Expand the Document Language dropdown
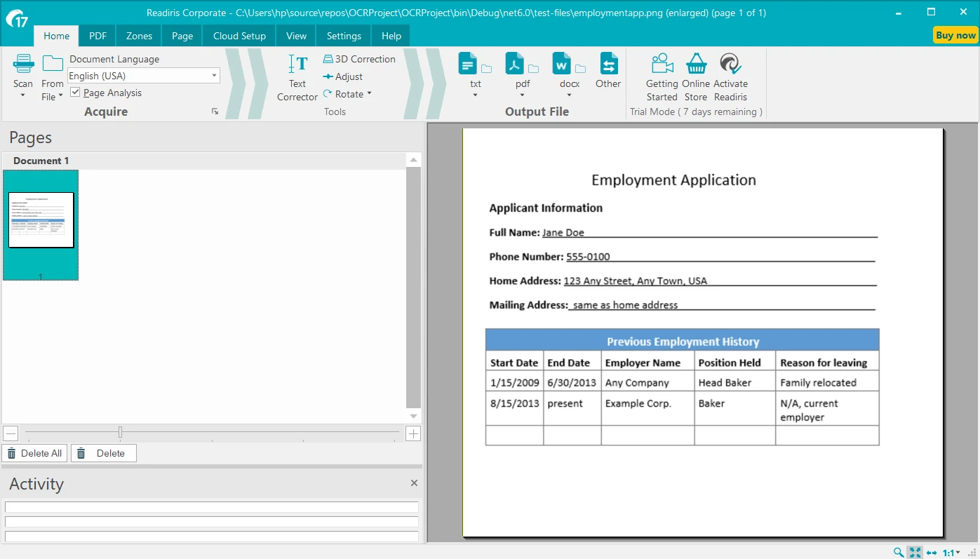This screenshot has height=559, width=980. point(214,76)
